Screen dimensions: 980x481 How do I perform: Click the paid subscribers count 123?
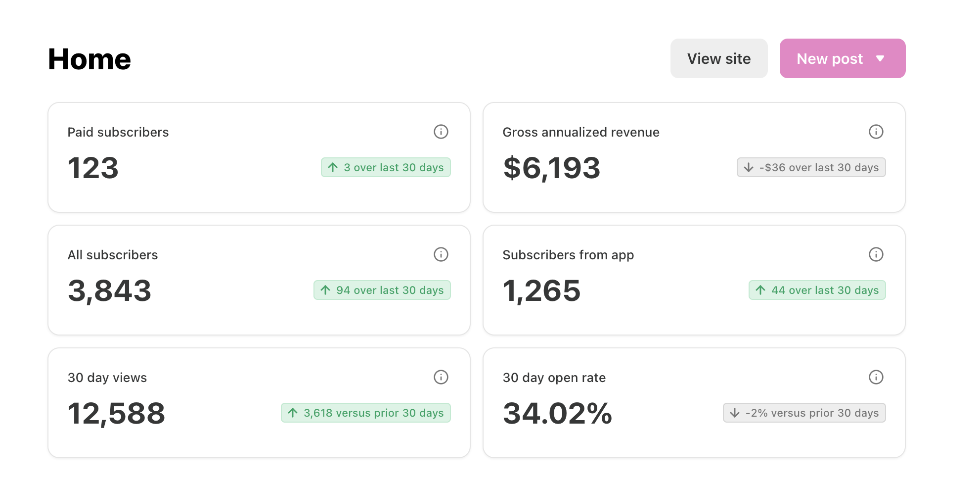(93, 168)
